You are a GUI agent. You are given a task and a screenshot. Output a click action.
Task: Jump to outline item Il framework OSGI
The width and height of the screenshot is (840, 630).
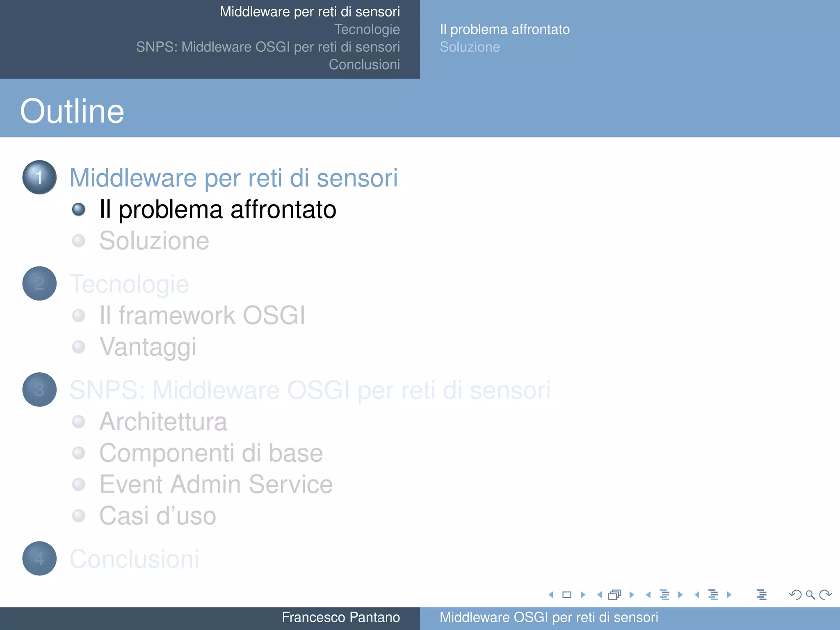tap(202, 315)
